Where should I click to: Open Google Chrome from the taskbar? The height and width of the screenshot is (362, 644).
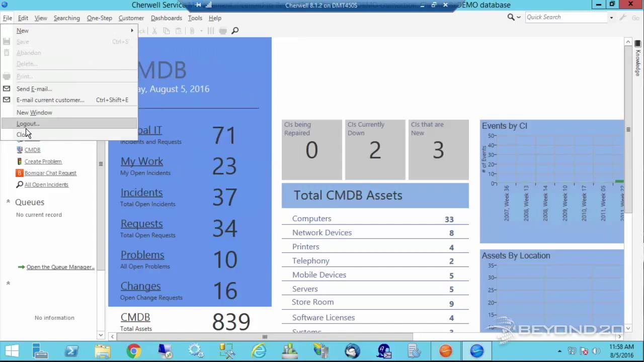pos(134,351)
